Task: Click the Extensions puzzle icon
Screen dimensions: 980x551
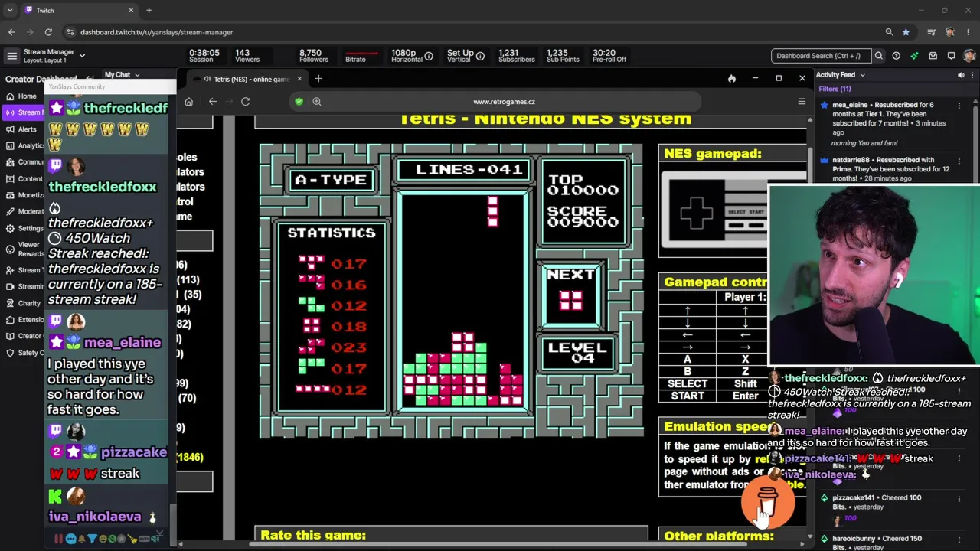Action: click(x=10, y=320)
